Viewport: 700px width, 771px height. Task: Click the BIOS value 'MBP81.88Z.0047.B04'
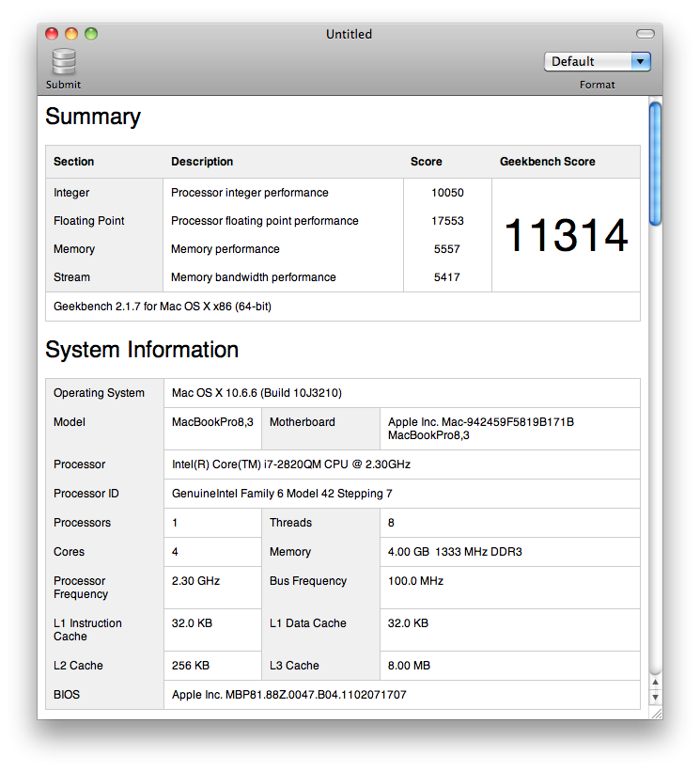point(288,694)
